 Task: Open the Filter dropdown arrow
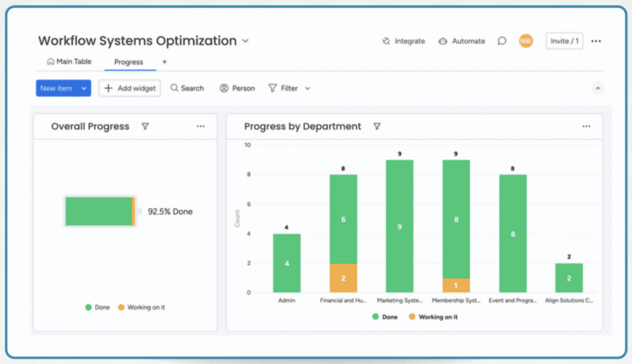[x=307, y=89]
